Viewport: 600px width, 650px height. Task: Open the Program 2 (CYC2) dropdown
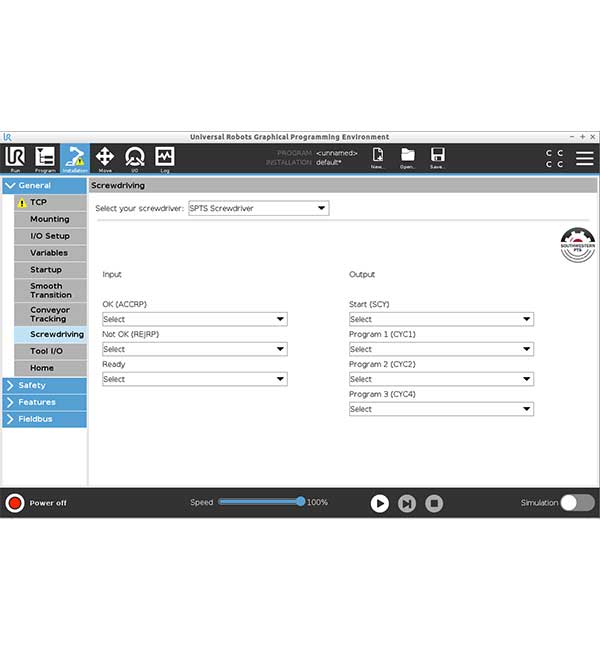[441, 379]
